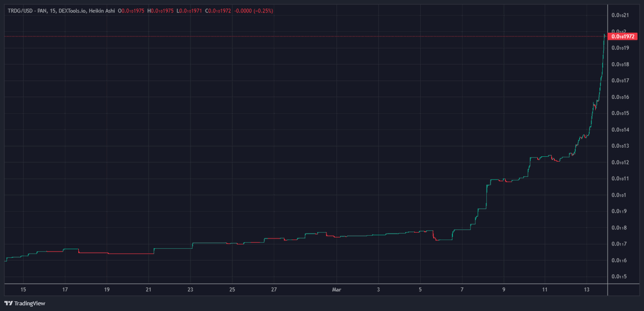Screen dimensions: 644x311
Task: Click the 0.0₁₀15 price axis label
Action: click(x=619, y=113)
